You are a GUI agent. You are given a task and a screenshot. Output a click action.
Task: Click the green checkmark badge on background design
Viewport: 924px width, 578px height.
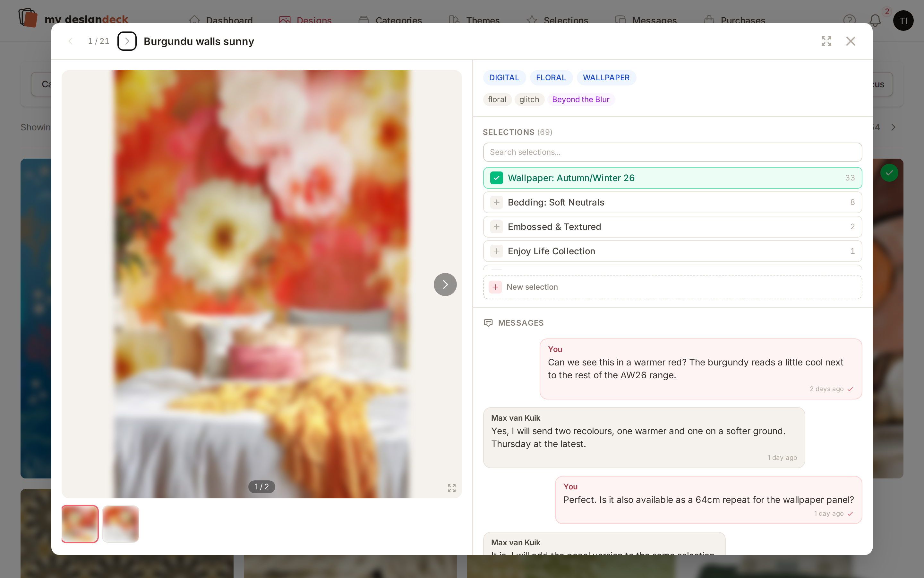[x=889, y=173]
